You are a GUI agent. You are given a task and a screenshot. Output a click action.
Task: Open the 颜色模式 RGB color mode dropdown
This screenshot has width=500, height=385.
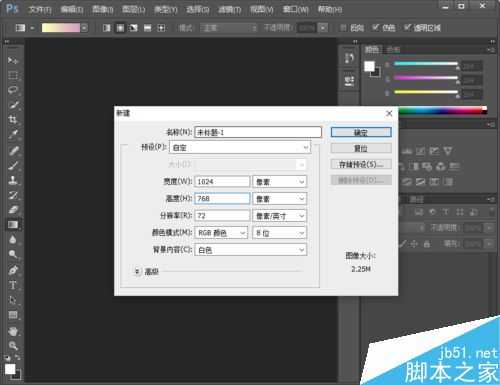[221, 233]
